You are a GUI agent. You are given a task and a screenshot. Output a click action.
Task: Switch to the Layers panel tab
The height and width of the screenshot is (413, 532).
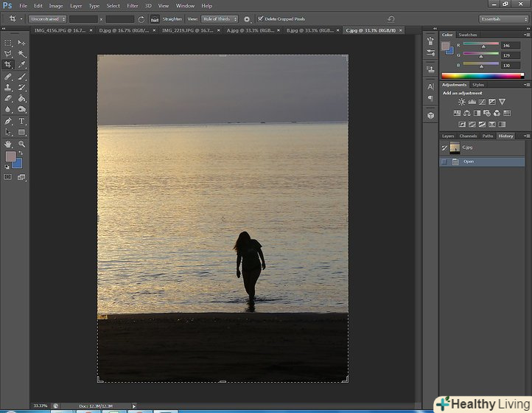tap(448, 136)
